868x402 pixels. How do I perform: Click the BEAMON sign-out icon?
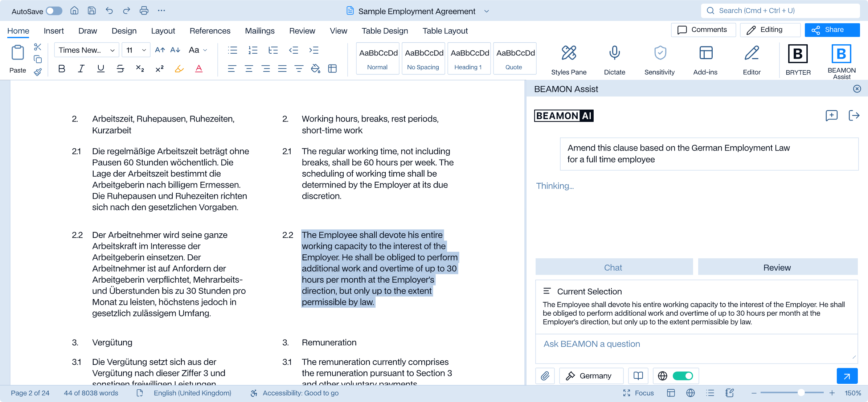(854, 116)
